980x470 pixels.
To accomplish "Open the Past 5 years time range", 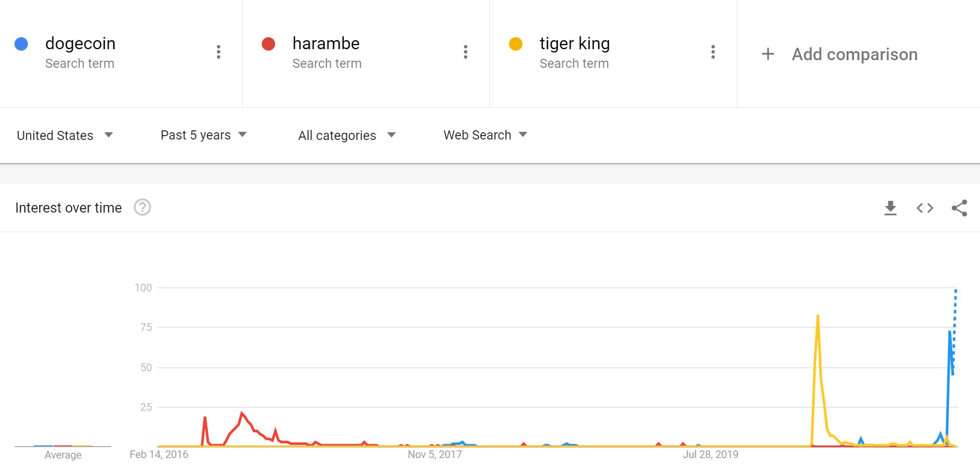I will point(203,135).
